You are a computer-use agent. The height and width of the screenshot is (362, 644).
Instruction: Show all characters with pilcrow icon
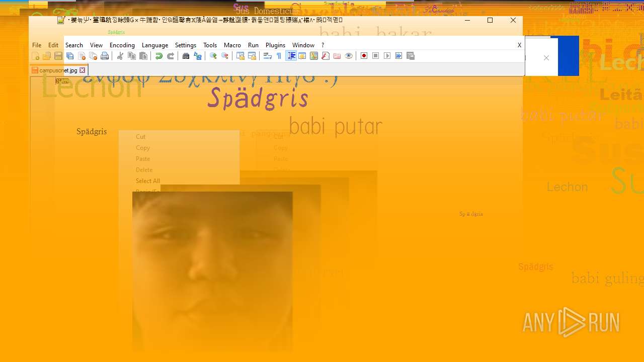(279, 56)
